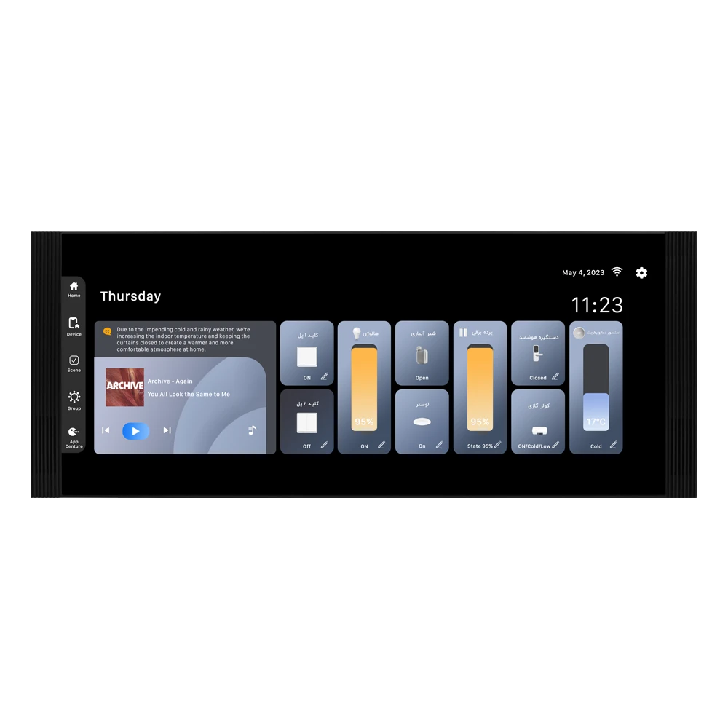Switch to the Scene tab

pyautogui.click(x=74, y=363)
